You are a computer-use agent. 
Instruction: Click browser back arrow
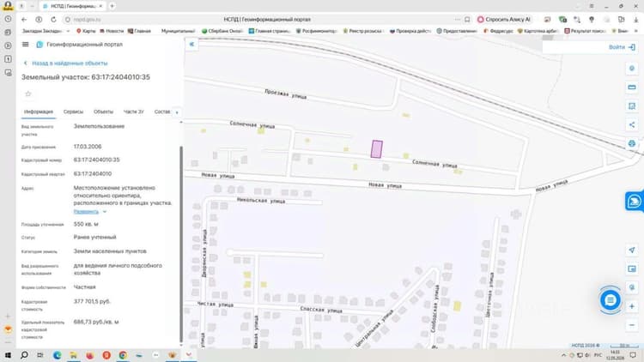[24, 19]
